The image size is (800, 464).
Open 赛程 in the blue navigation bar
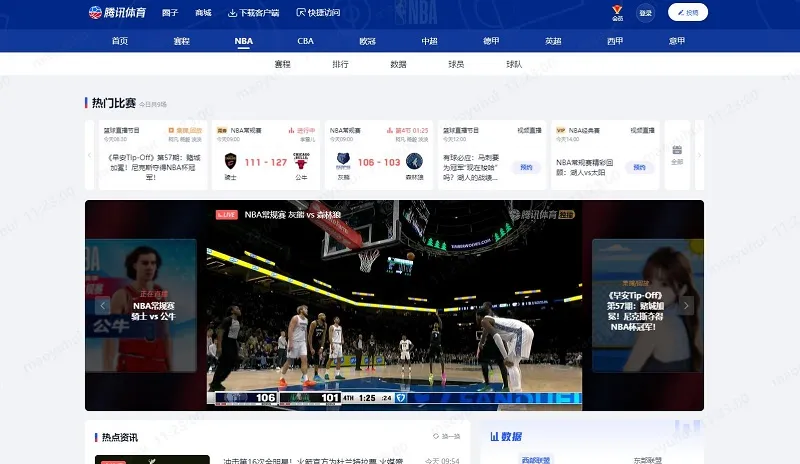coord(182,41)
